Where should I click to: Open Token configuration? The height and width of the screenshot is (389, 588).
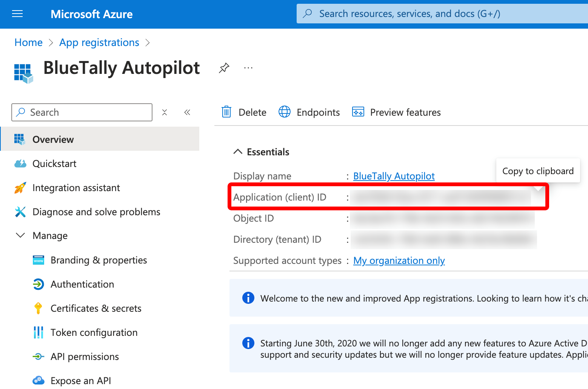tap(94, 332)
